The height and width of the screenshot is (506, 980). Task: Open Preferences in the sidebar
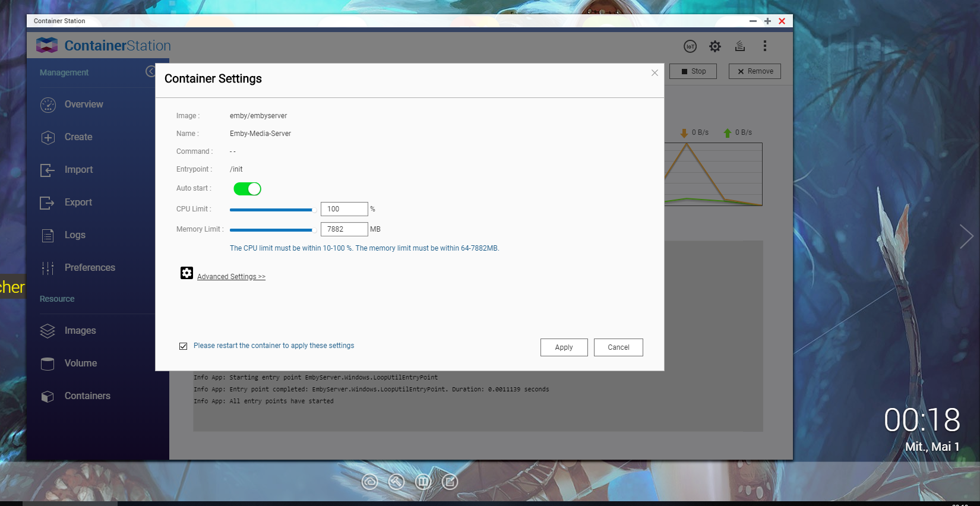click(90, 268)
